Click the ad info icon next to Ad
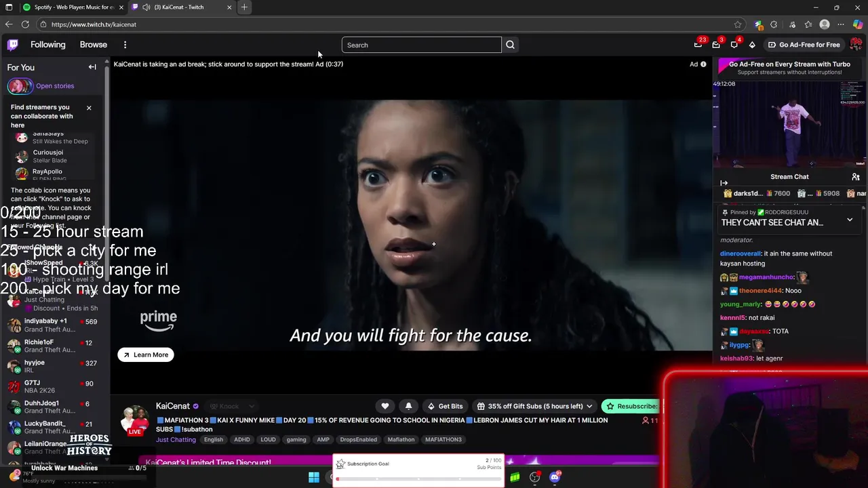 coord(703,64)
